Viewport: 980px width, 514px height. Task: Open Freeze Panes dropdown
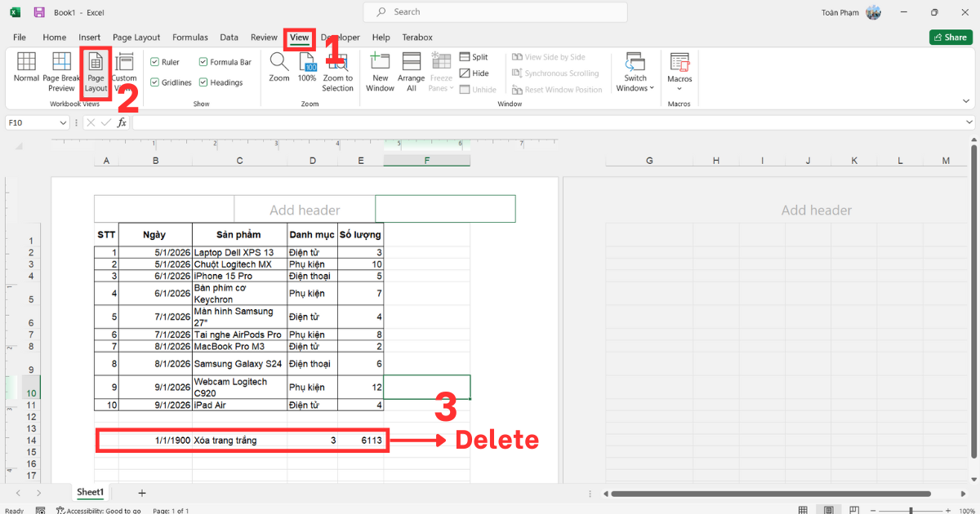click(441, 72)
